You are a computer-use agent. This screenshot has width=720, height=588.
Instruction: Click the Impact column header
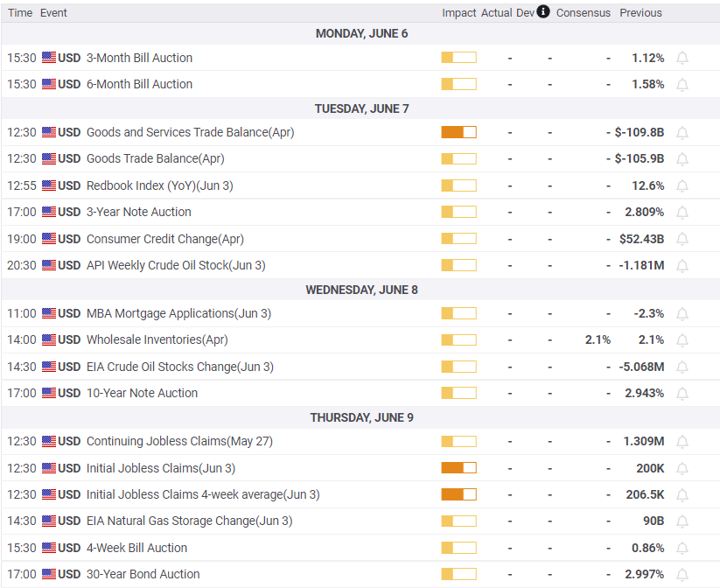click(x=458, y=13)
